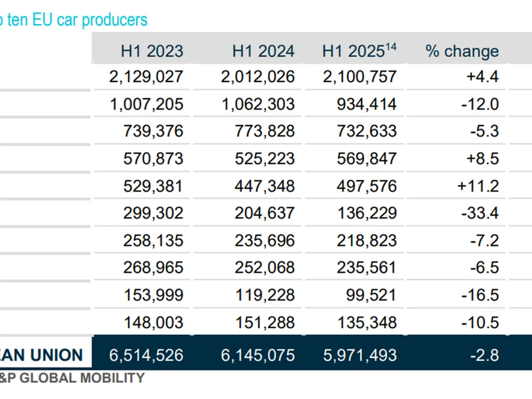Image resolution: width=532 pixels, height=399 pixels.
Task: Select the 732,633 value cell
Action: (x=367, y=131)
